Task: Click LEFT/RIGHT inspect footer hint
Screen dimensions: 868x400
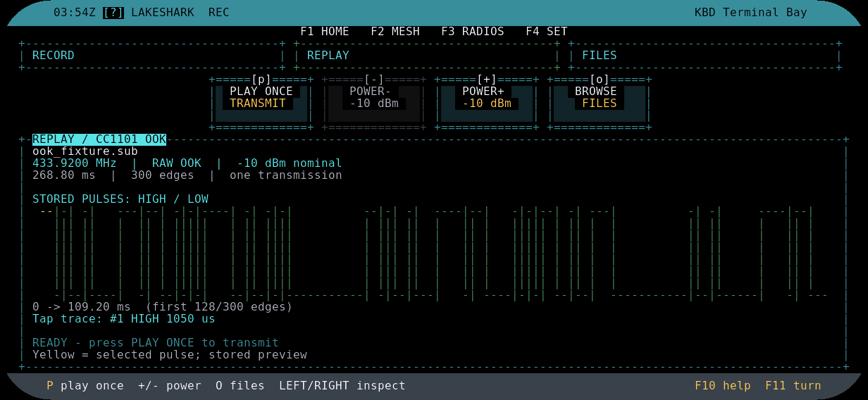Action: point(342,386)
